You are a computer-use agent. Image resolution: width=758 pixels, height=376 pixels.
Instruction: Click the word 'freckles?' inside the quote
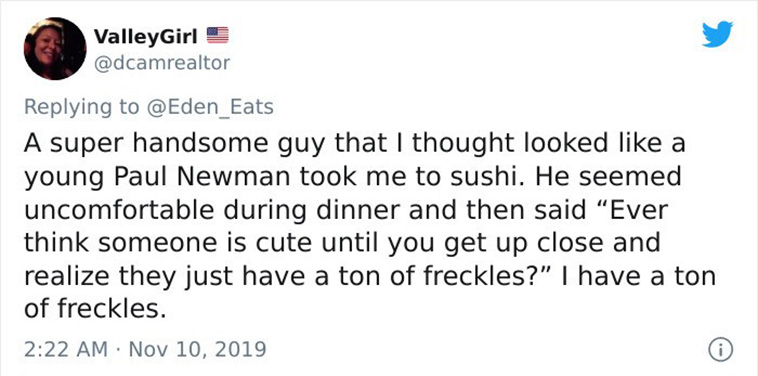[x=483, y=276]
